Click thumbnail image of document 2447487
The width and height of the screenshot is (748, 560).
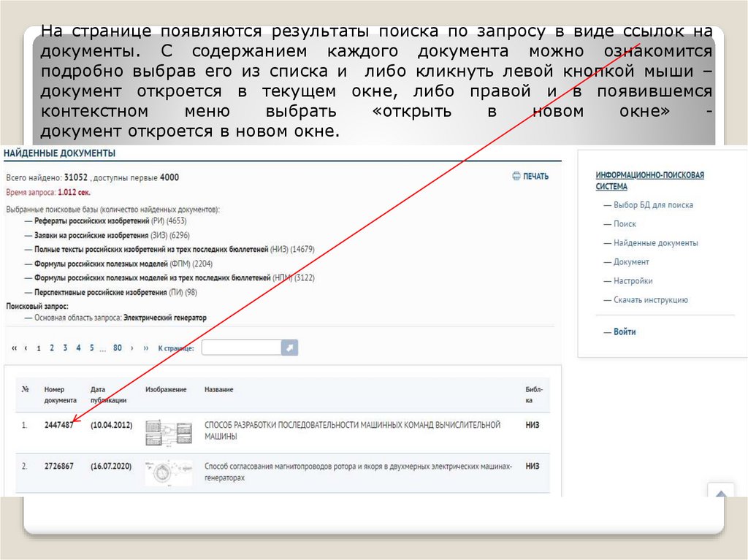[169, 433]
